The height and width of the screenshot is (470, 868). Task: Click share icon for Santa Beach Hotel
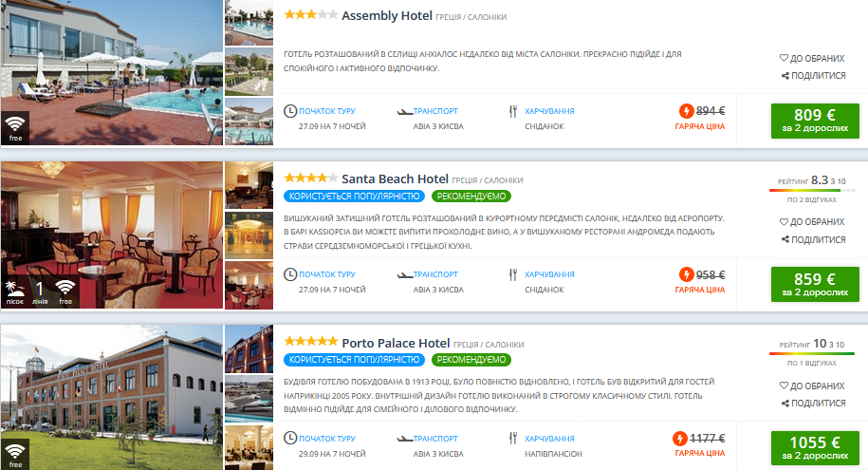(785, 239)
